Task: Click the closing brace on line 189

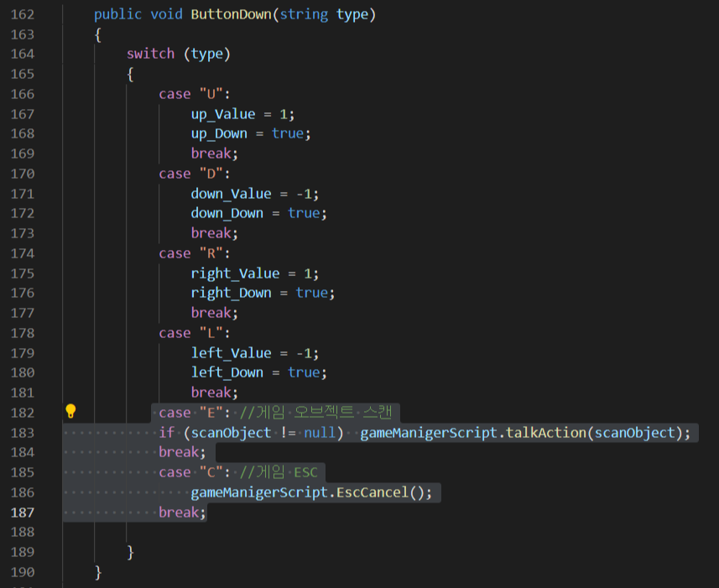Action: pos(130,552)
